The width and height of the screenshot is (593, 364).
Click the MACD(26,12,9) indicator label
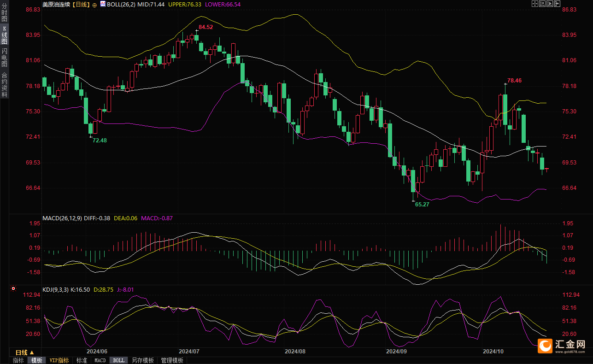tap(63, 218)
